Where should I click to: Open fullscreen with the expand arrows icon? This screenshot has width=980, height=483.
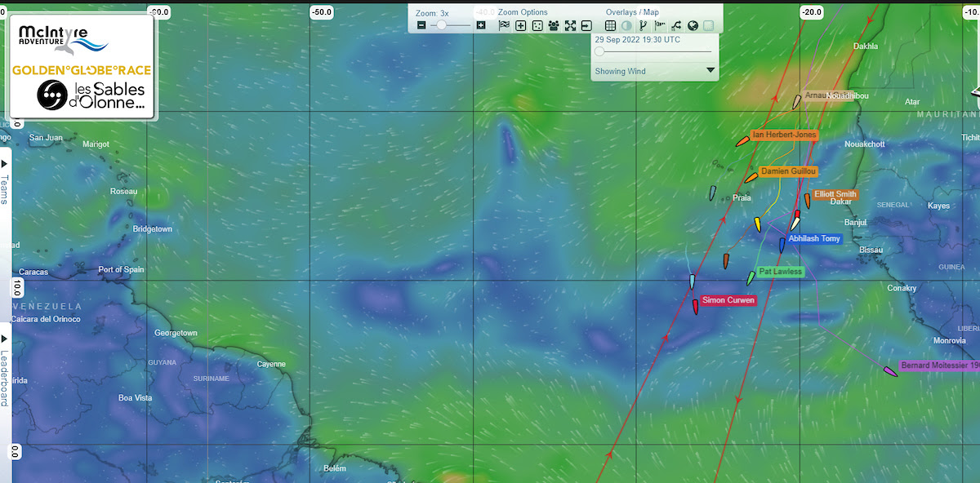pos(569,25)
